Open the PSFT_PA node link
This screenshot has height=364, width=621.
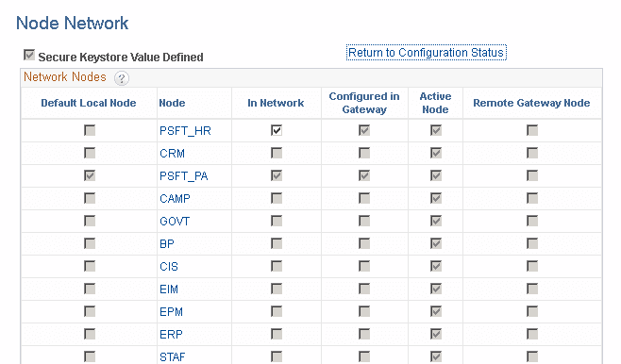[x=183, y=176]
